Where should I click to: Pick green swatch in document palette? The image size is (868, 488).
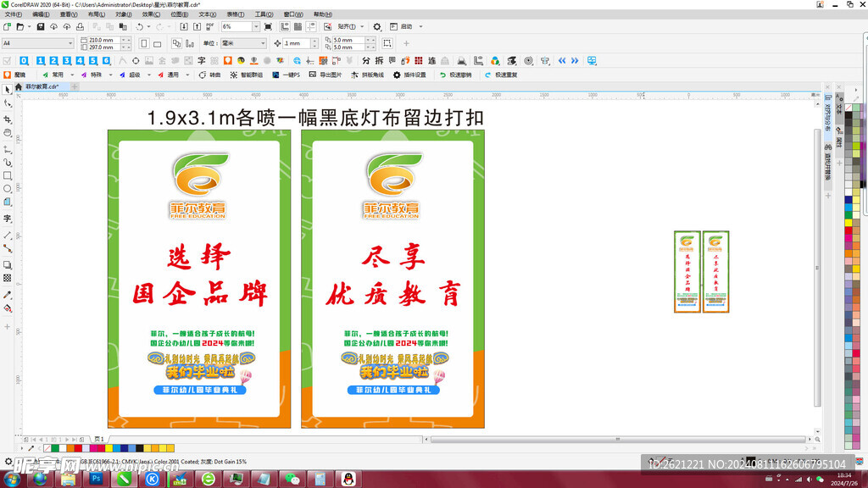[55, 448]
